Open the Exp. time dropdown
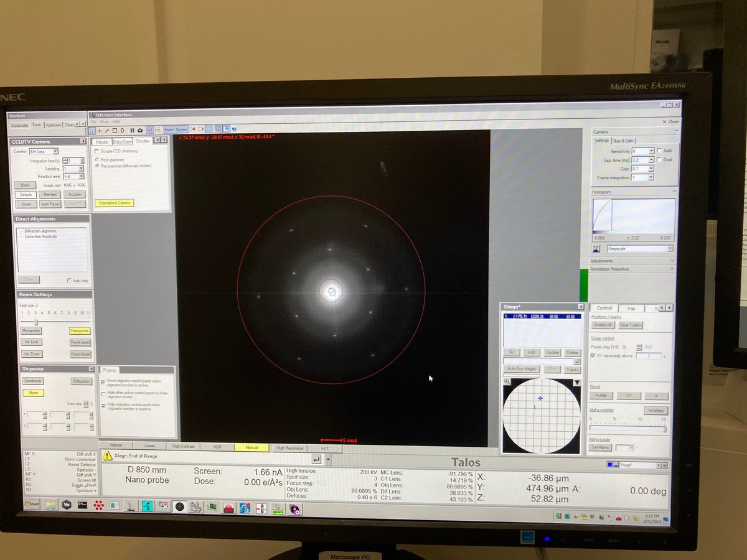The height and width of the screenshot is (560, 747). [651, 160]
